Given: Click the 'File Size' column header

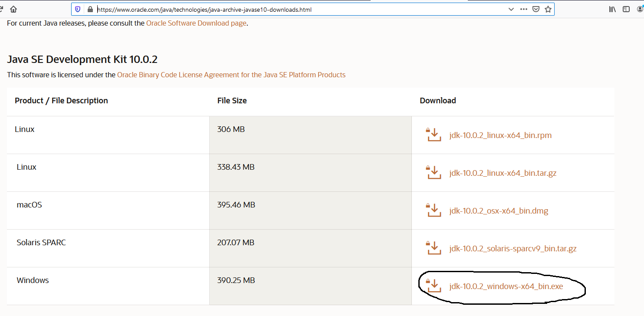Looking at the screenshot, I should [x=232, y=101].
